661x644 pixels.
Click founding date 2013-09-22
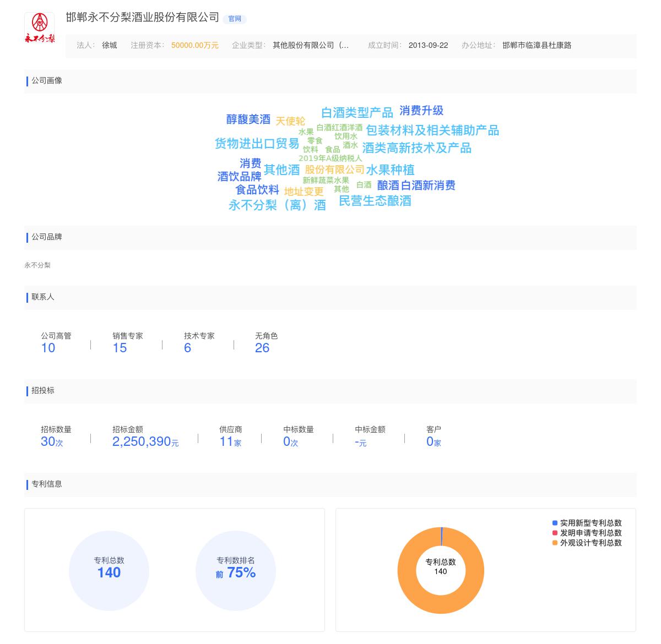(x=429, y=45)
